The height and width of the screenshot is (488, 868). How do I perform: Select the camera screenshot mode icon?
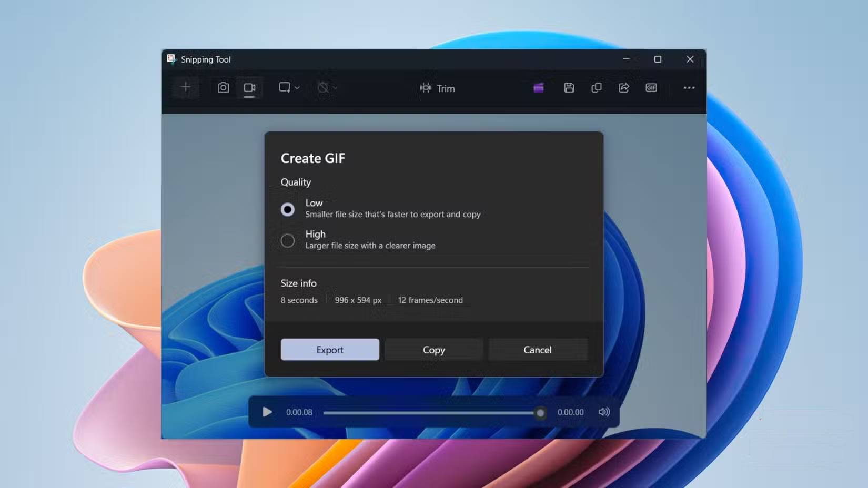tap(223, 87)
